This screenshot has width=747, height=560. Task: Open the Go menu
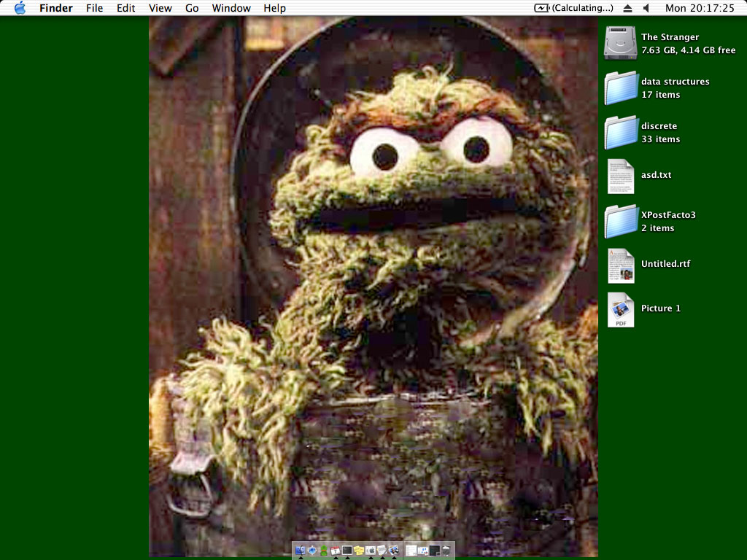[192, 8]
